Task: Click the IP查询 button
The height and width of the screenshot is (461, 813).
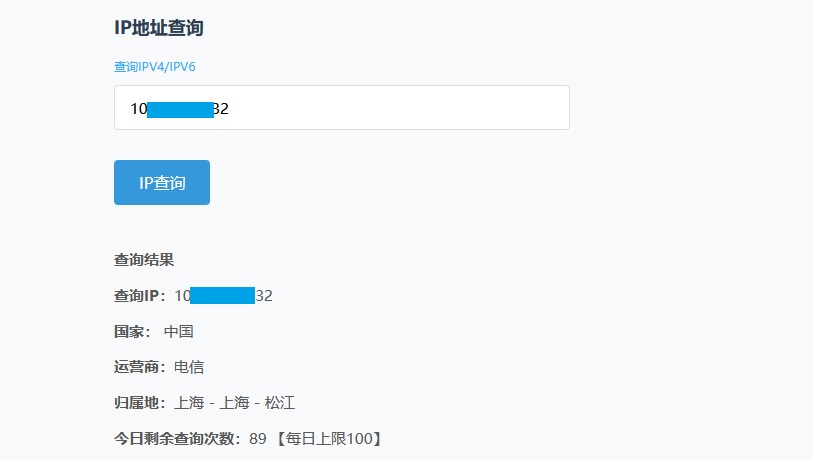Action: point(162,183)
